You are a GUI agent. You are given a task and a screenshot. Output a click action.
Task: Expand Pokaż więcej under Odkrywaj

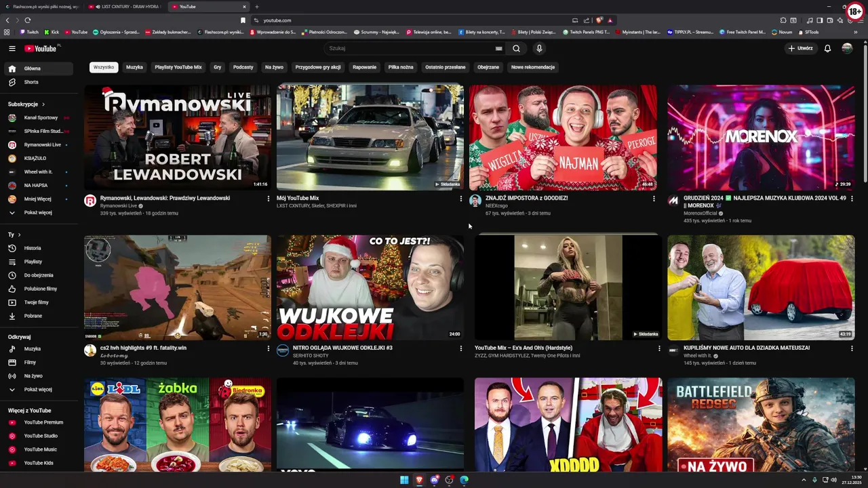click(x=37, y=389)
